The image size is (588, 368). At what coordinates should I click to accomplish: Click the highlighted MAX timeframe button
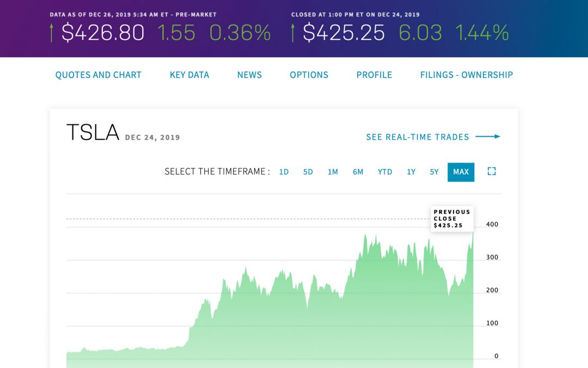click(x=461, y=172)
